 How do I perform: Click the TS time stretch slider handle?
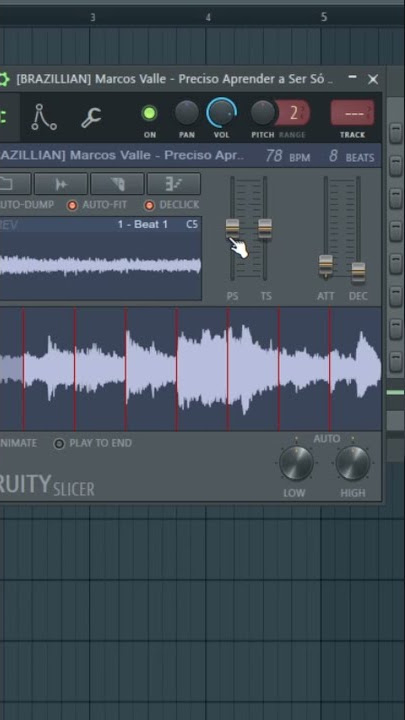[265, 228]
